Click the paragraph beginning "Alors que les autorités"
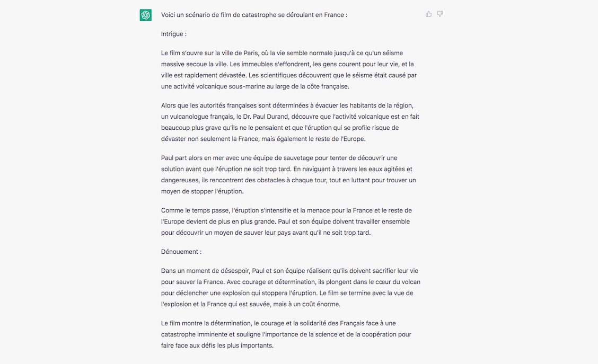This screenshot has height=364, width=598. pos(290,122)
